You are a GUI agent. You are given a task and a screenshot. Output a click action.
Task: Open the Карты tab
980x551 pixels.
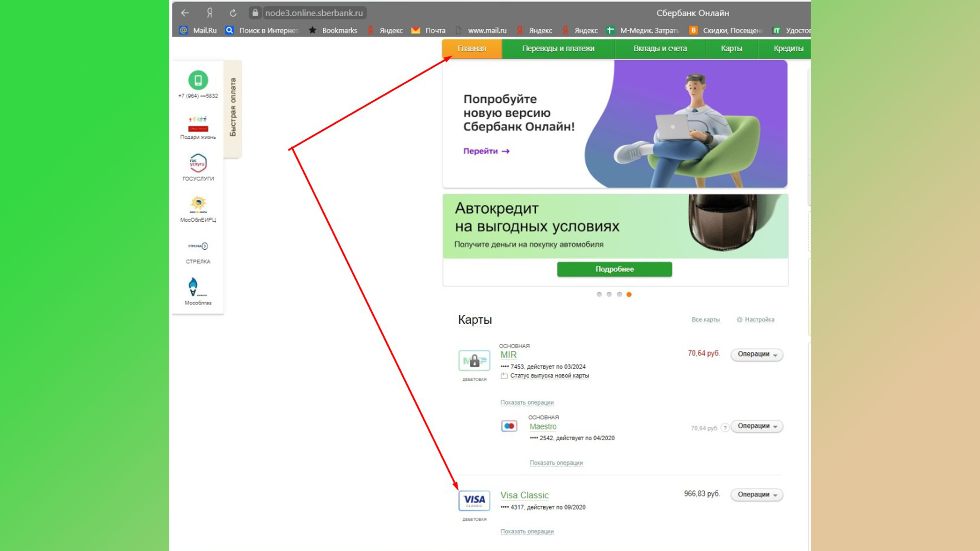pos(732,49)
